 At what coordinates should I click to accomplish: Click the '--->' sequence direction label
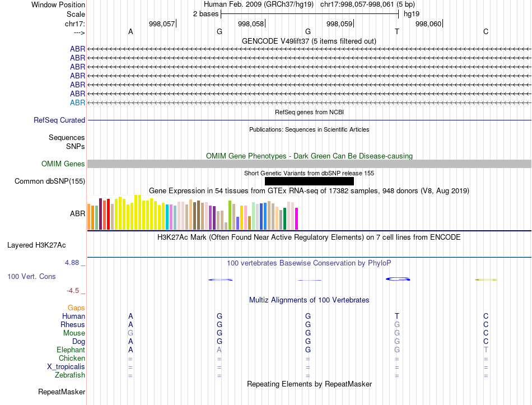click(x=79, y=32)
